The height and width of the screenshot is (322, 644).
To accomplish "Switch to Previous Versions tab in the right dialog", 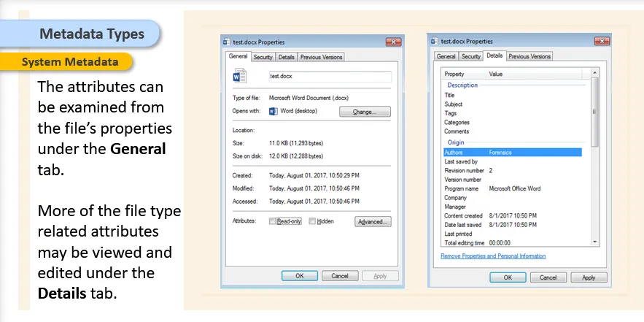I will (529, 56).
